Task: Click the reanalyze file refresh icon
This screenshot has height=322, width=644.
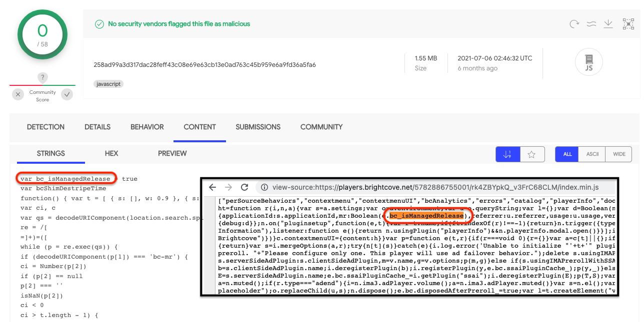Action: coord(574,24)
